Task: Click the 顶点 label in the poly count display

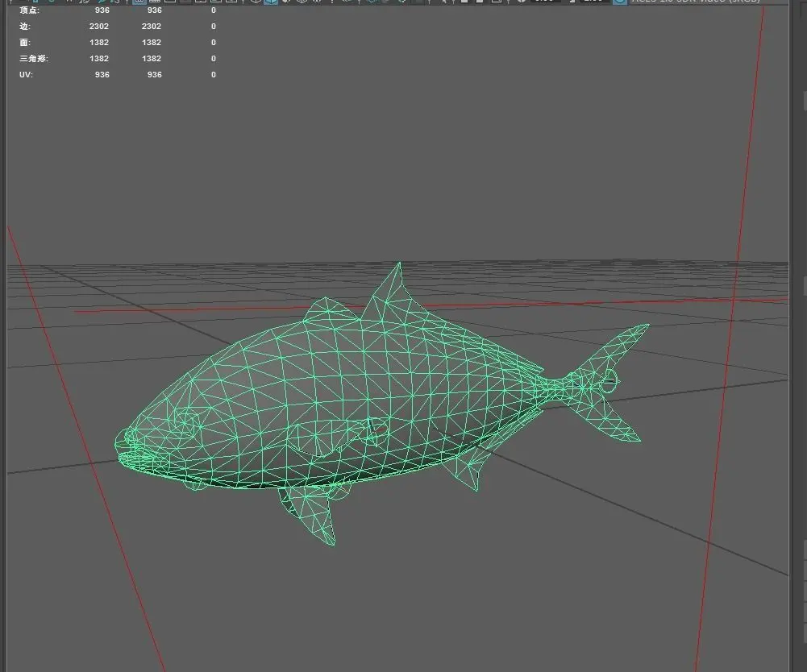Action: coord(29,10)
